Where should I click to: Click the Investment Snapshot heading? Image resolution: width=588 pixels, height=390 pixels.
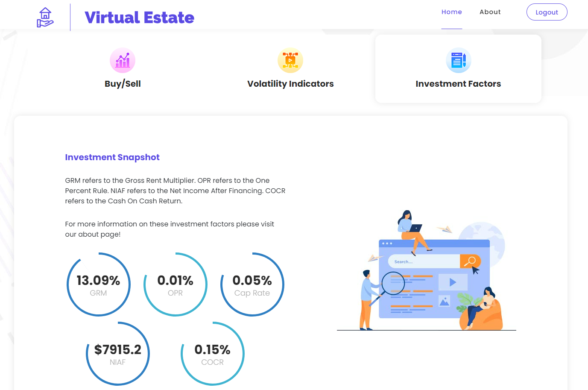[x=112, y=157]
